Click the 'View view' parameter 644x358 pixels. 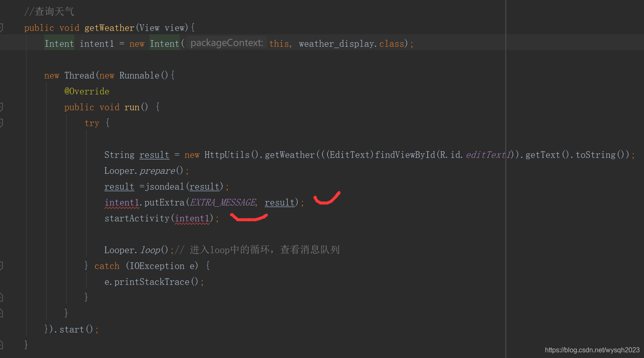[x=162, y=28]
